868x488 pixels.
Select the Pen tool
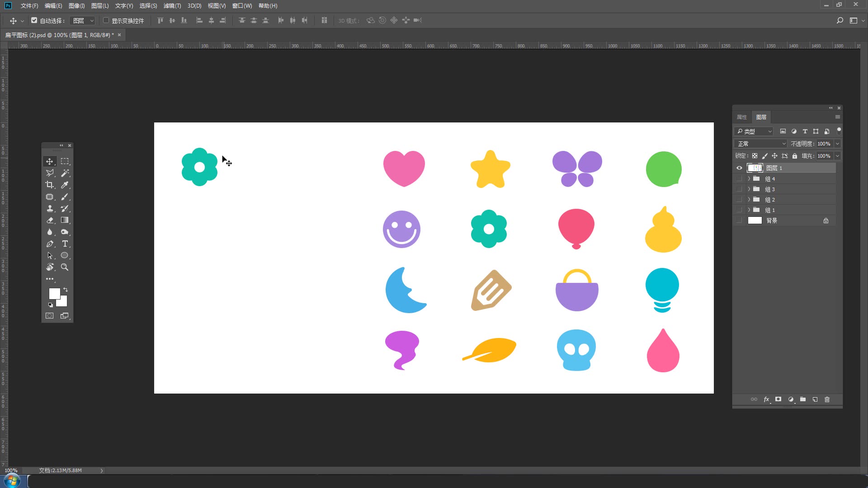click(x=50, y=244)
